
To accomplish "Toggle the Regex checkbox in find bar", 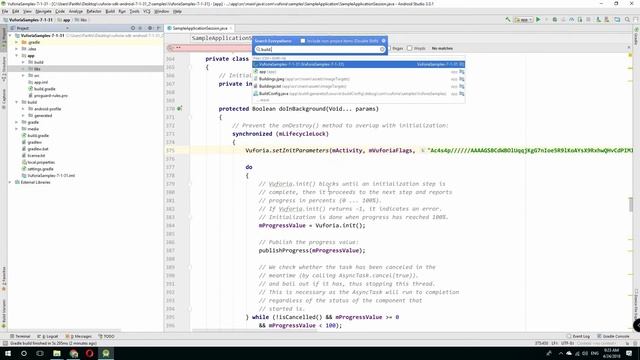I will click(389, 48).
